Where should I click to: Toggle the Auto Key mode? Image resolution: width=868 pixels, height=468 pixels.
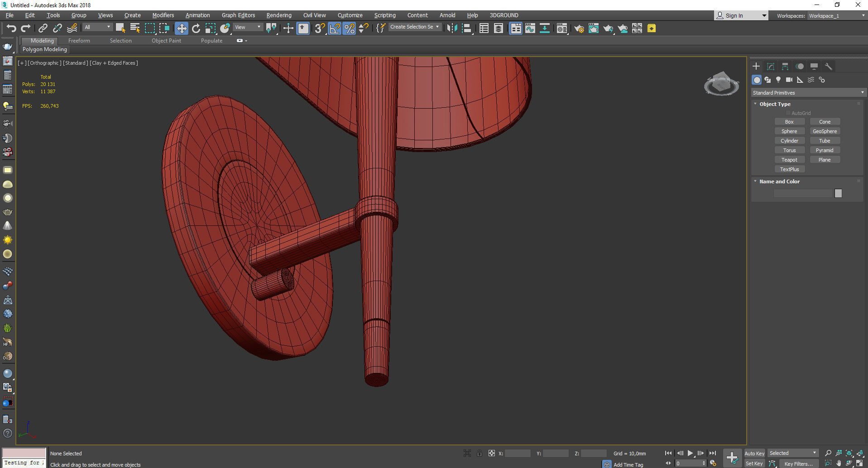754,453
